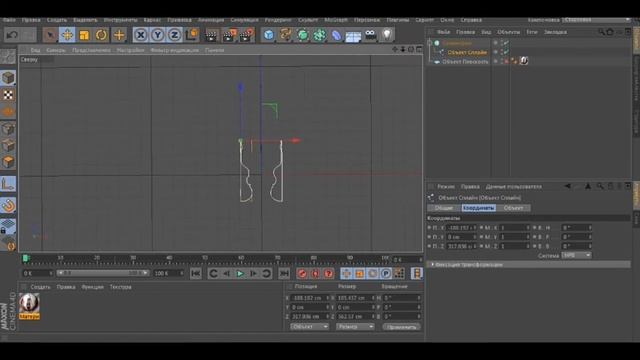Image resolution: width=640 pixels, height=360 pixels.
Task: Open the Bookmarks menu in object manager
Action: click(x=555, y=32)
